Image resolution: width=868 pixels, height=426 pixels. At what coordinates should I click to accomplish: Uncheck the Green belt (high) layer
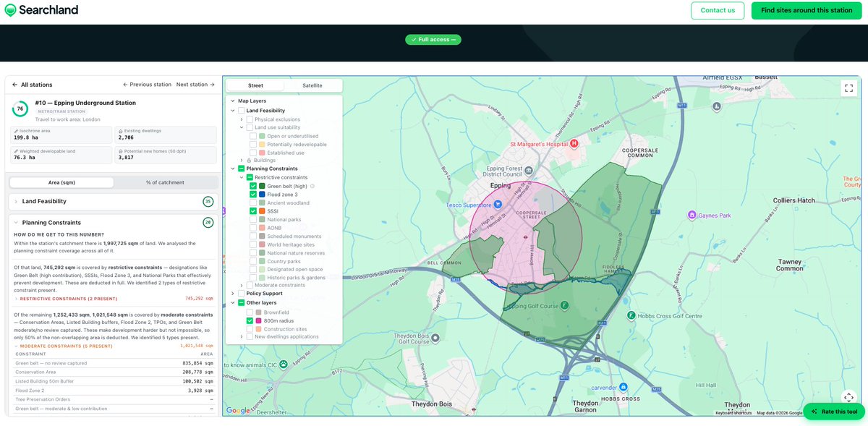pyautogui.click(x=253, y=186)
